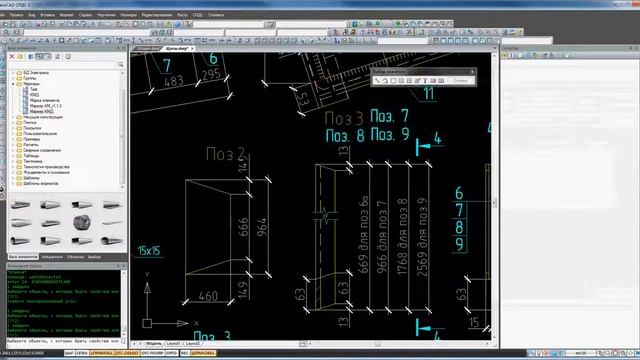This screenshot has width=640, height=360.
Task: Click the Отмена button in selection toolbar
Action: pyautogui.click(x=460, y=80)
